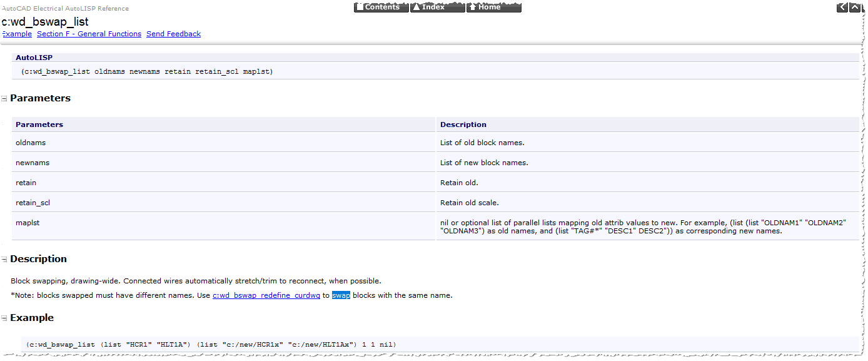Click the back-arrow navigation icon

pyautogui.click(x=842, y=7)
